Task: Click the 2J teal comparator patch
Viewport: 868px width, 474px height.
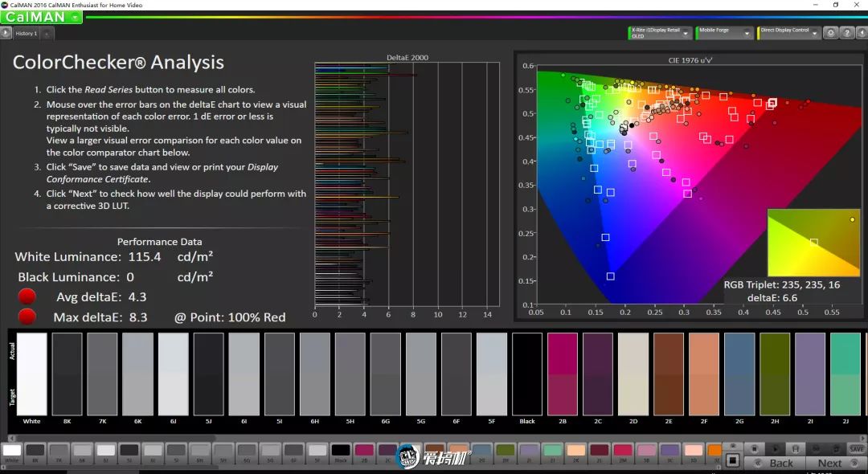Action: (x=845, y=374)
